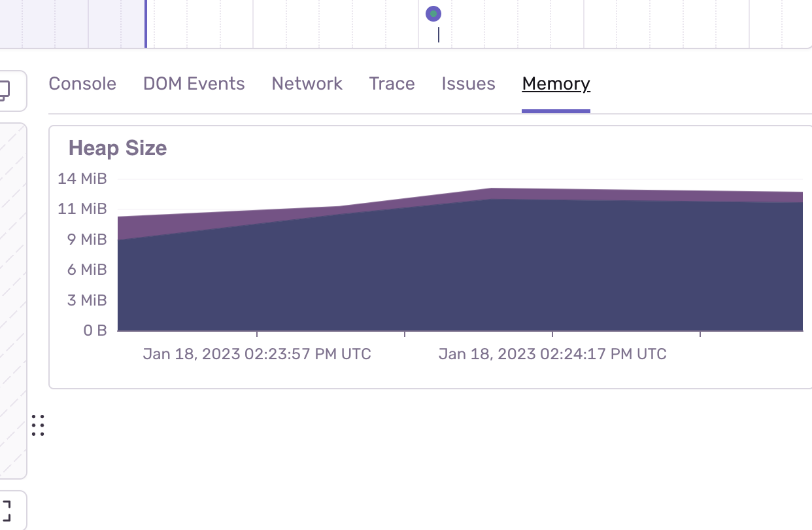The width and height of the screenshot is (812, 530).
Task: Click the dark blue area of heap chart
Action: (458, 275)
